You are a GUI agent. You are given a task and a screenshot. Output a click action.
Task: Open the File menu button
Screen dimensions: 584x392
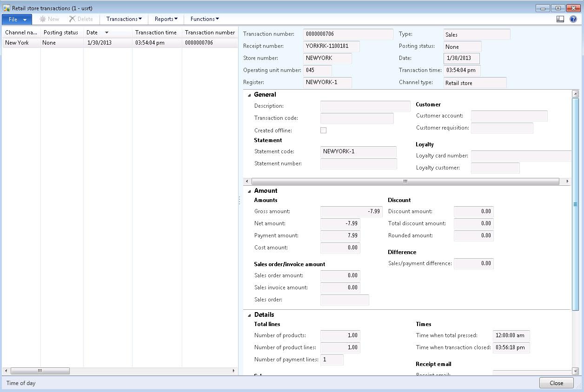17,19
